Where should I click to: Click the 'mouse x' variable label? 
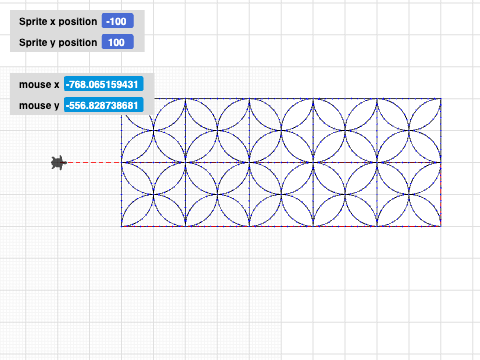39,85
